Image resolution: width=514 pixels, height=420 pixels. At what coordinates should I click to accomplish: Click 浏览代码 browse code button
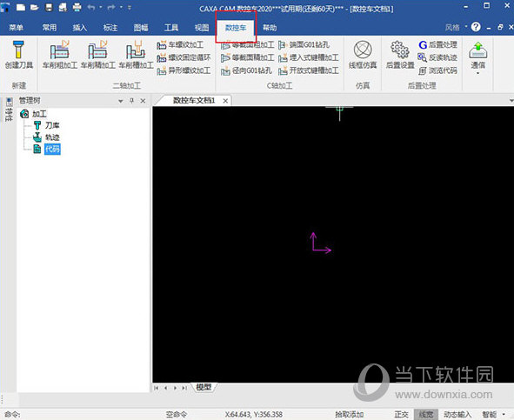(437, 70)
